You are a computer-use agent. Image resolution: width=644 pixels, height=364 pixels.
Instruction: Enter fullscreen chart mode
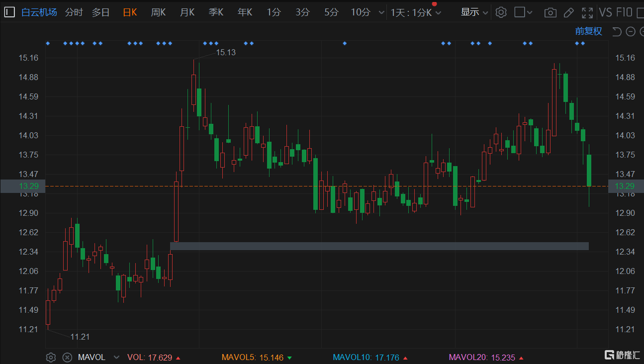coord(587,12)
